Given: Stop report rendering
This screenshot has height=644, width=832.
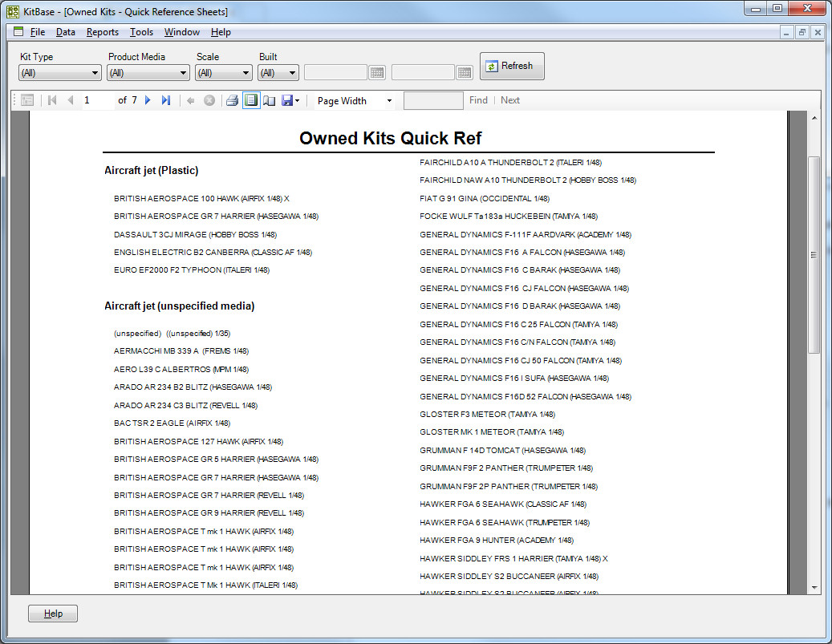Looking at the screenshot, I should [x=209, y=100].
